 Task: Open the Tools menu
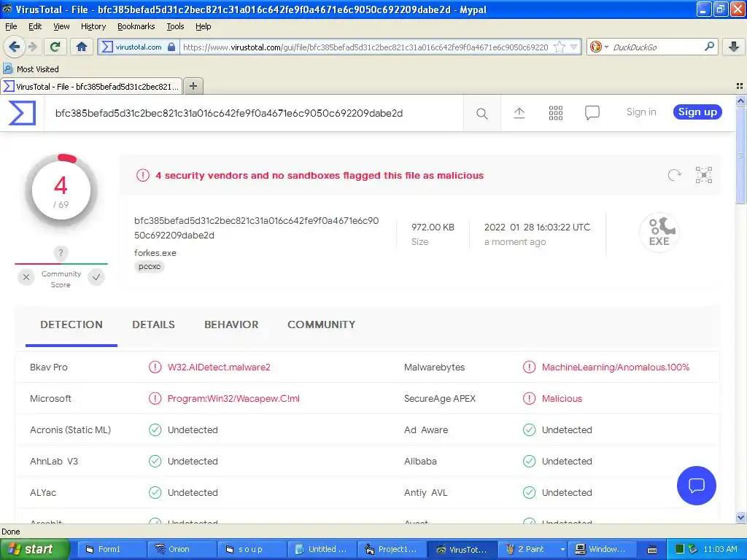[175, 26]
